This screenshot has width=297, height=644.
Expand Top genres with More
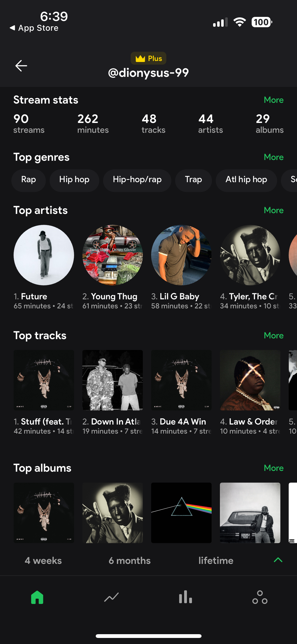(x=274, y=157)
